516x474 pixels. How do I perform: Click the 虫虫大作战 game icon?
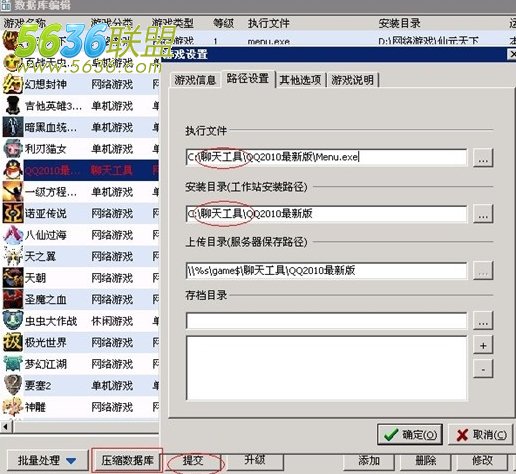point(13,321)
